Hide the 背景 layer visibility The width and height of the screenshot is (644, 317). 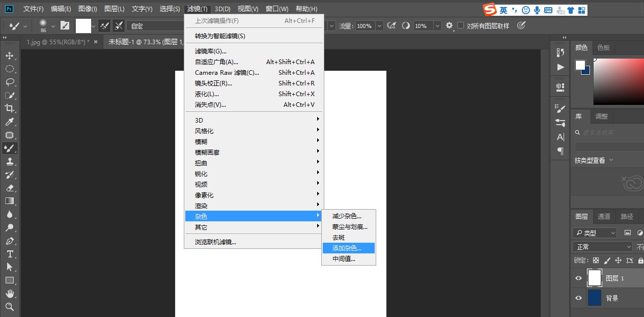(x=578, y=298)
